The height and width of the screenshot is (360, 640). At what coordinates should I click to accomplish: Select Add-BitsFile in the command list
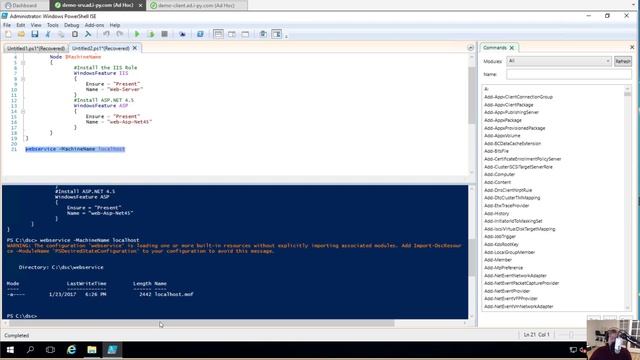pos(496,151)
